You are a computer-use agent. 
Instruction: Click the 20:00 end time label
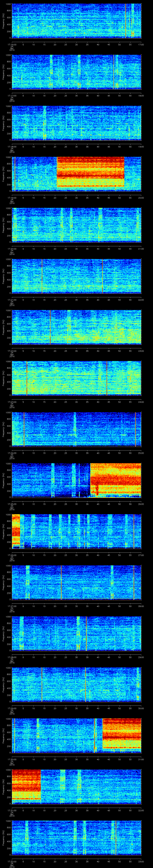point(141,197)
